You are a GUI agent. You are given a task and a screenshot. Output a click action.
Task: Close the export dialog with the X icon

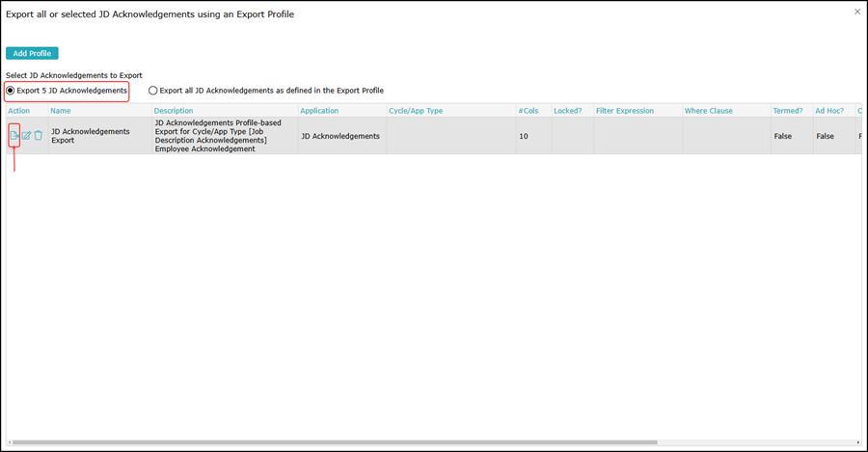click(857, 12)
